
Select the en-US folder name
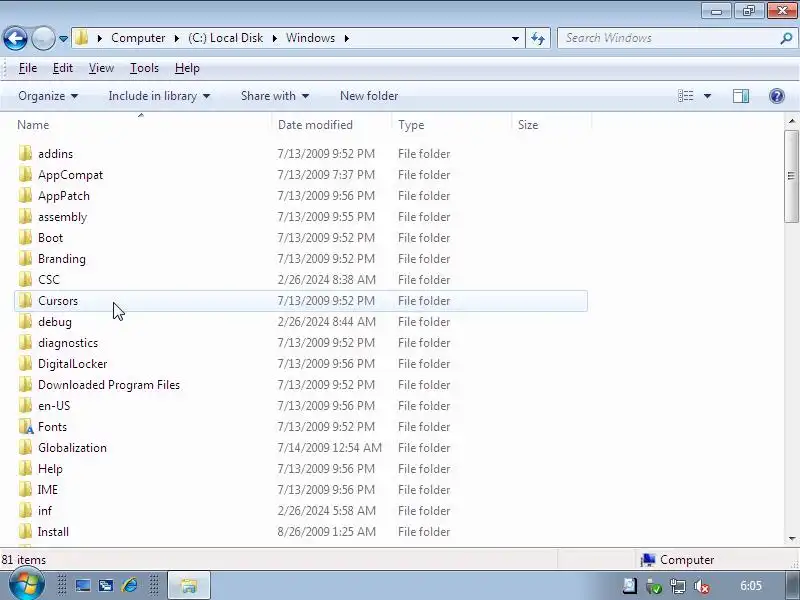[x=54, y=406]
